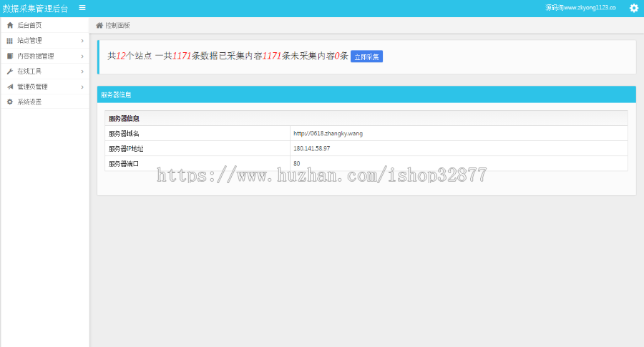Click the 服务器端口 label cell

[197, 163]
